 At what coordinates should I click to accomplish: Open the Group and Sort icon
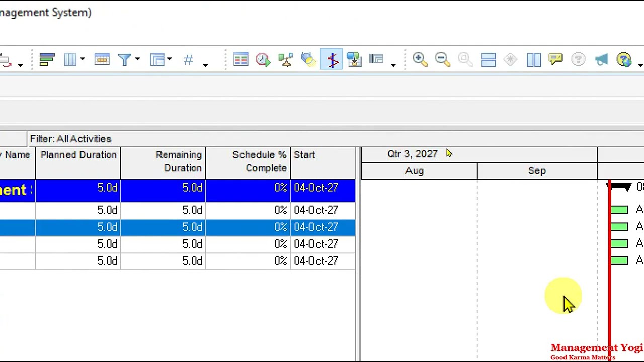click(x=157, y=60)
